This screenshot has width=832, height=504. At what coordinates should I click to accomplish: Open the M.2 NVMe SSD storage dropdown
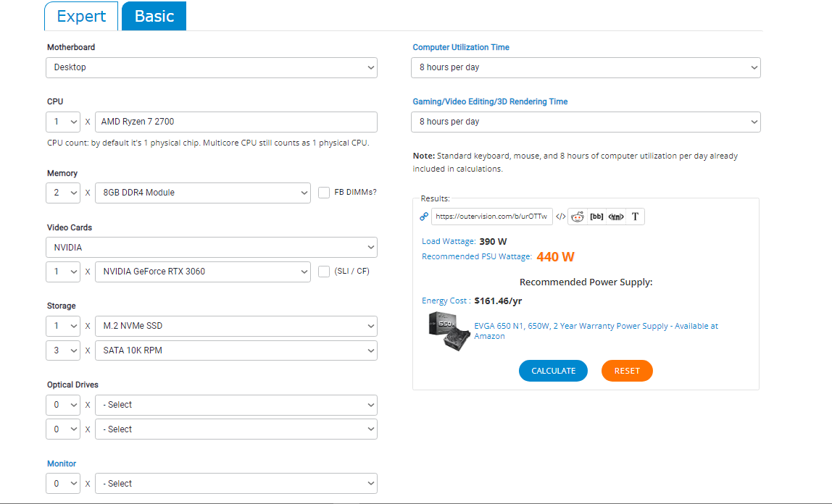(x=236, y=326)
